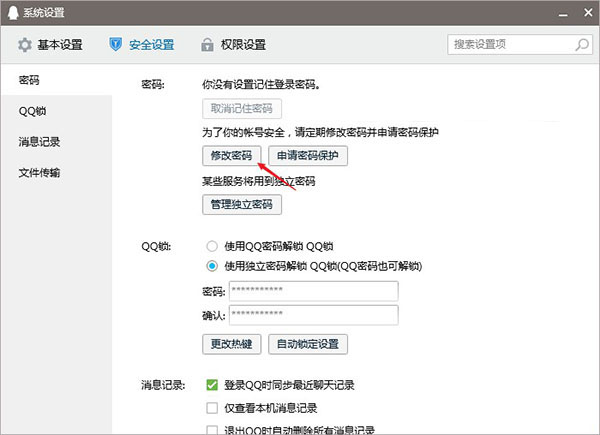Select 消息记录 in the left sidebar
This screenshot has height=435, width=600.
coord(40,141)
